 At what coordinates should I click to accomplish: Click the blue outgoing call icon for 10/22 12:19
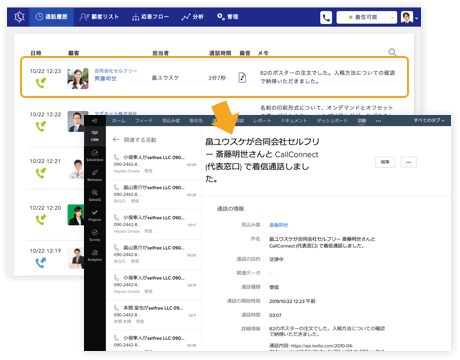[41, 263]
